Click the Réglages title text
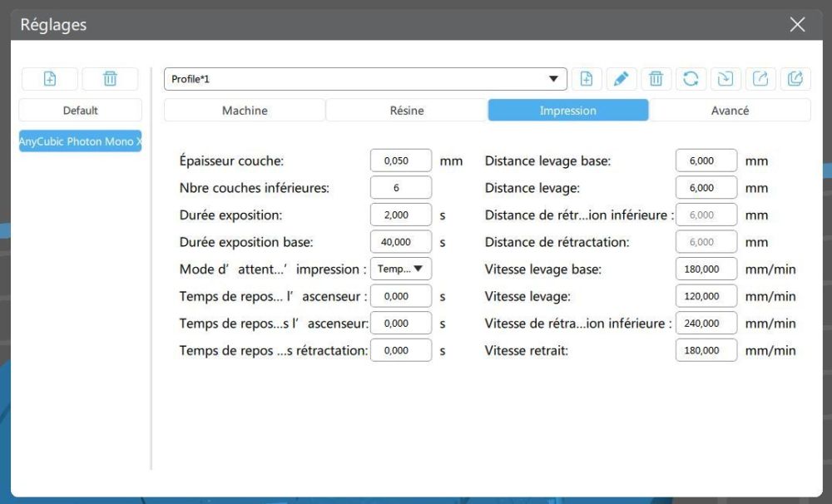 coord(53,25)
